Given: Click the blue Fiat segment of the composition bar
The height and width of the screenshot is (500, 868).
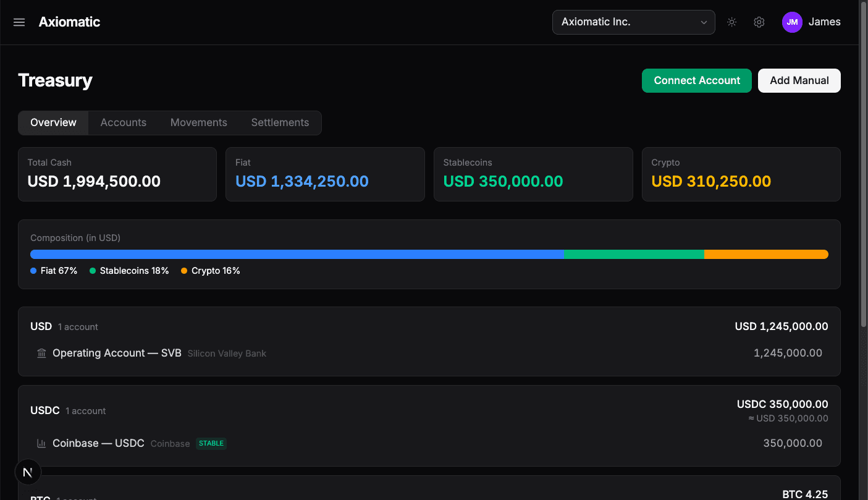Looking at the screenshot, I should click(297, 254).
